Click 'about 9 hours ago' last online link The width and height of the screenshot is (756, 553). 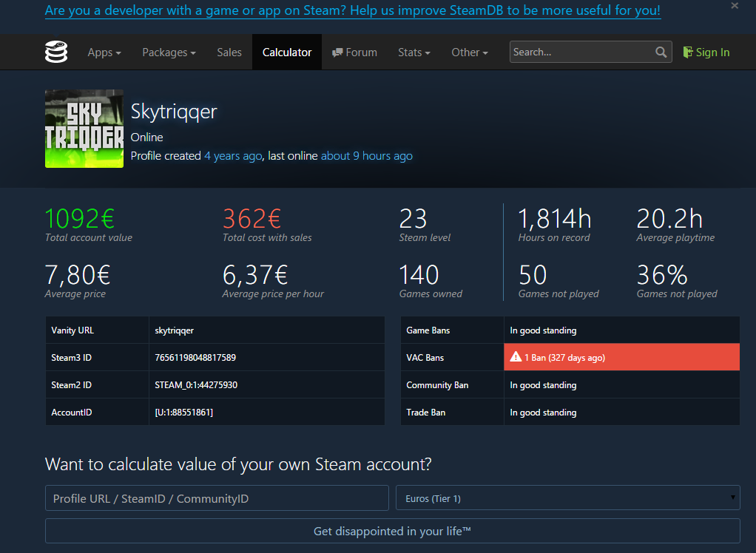(x=367, y=155)
